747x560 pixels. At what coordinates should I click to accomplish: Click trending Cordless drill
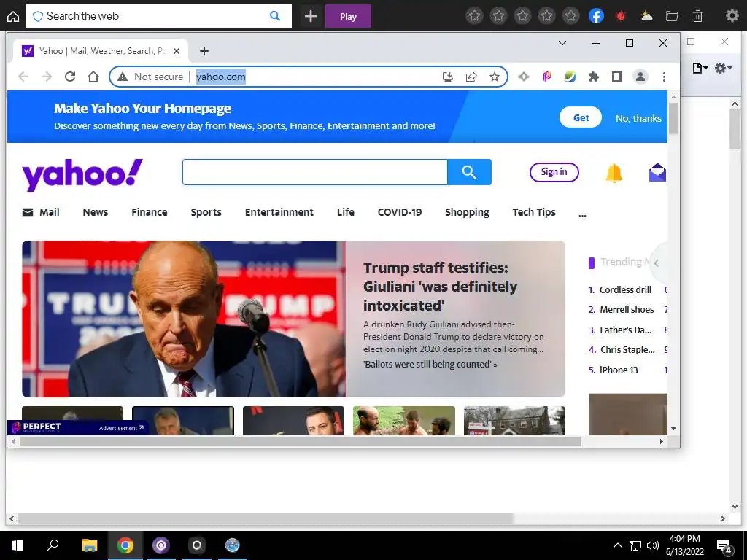625,290
